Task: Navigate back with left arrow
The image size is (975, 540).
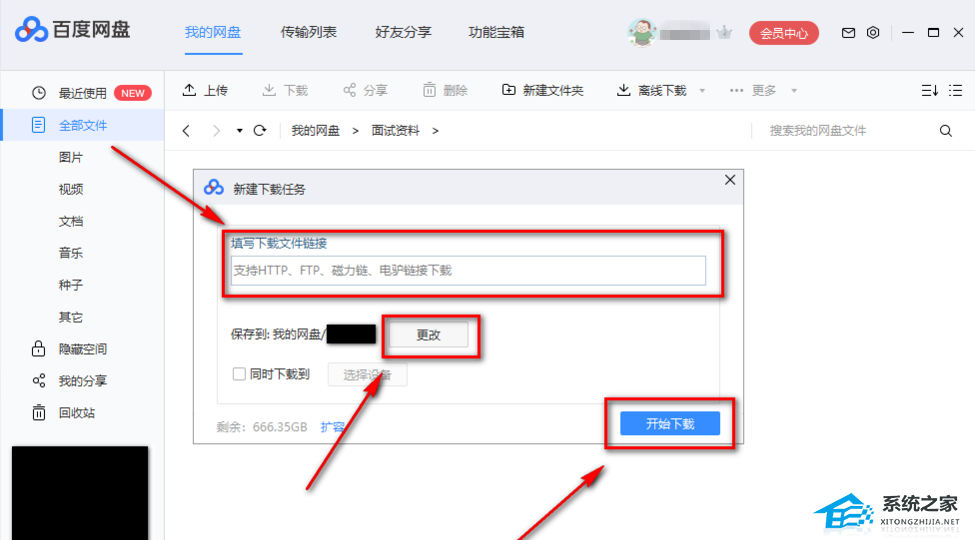Action: 186,131
